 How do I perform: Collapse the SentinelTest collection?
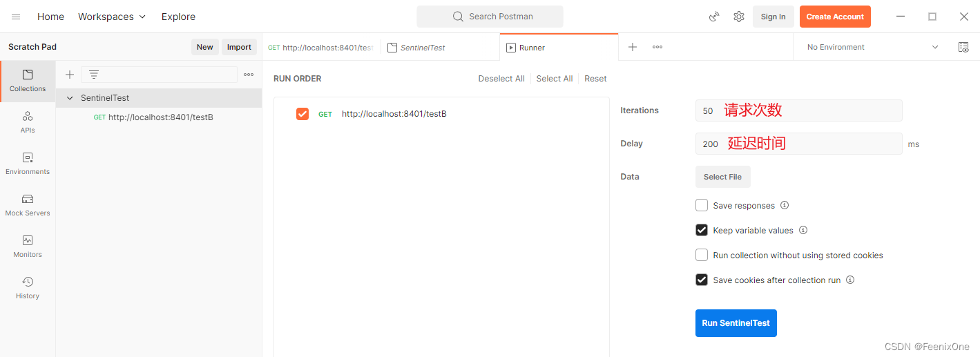click(70, 98)
